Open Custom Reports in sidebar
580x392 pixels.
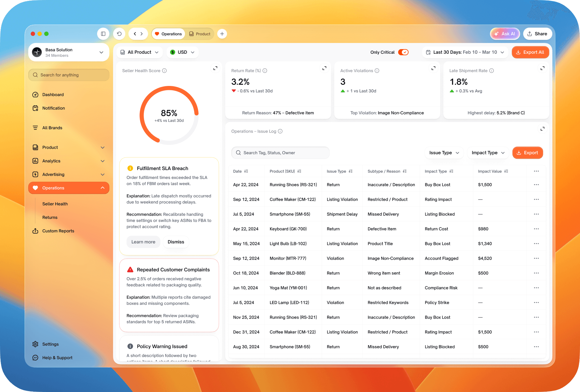click(x=58, y=231)
